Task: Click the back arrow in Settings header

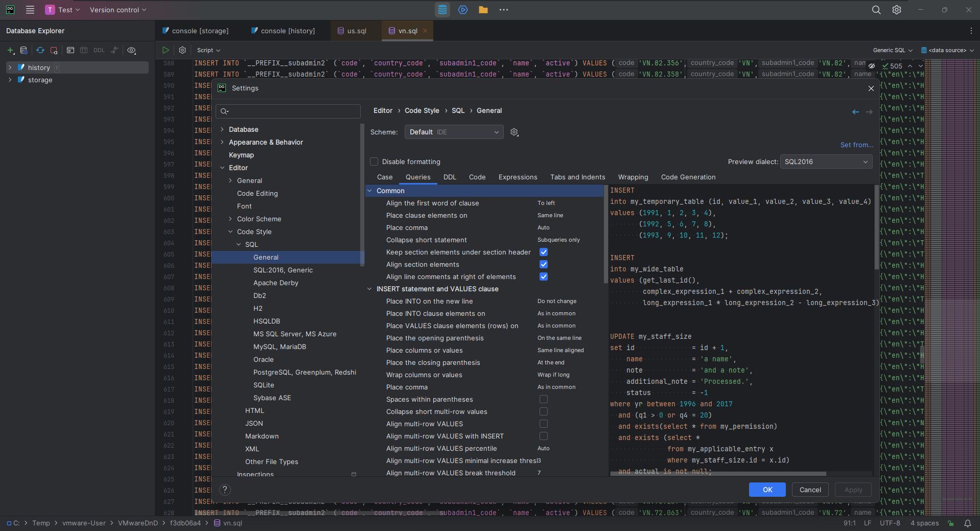Action: point(855,111)
